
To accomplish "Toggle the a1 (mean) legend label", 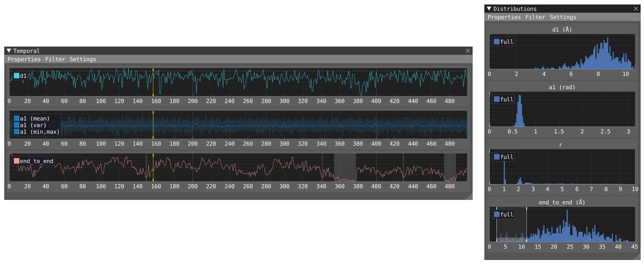I will (x=35, y=119).
